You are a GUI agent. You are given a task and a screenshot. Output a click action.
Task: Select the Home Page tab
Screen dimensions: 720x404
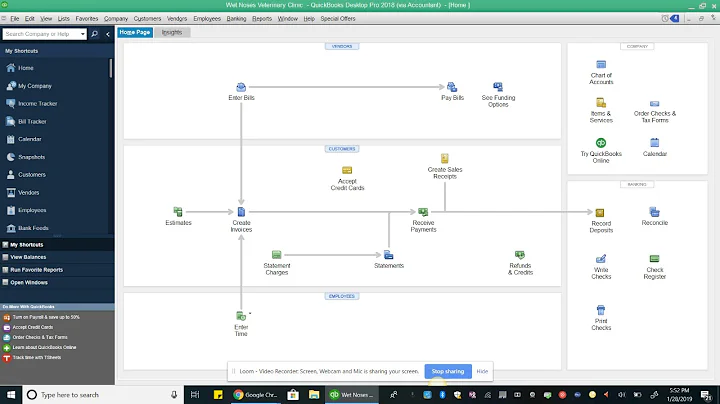click(x=135, y=32)
